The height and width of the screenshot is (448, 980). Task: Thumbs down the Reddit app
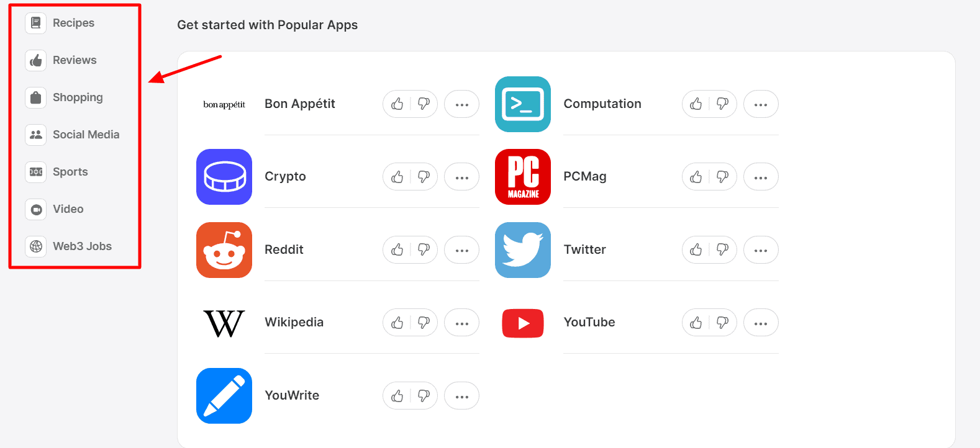point(424,250)
